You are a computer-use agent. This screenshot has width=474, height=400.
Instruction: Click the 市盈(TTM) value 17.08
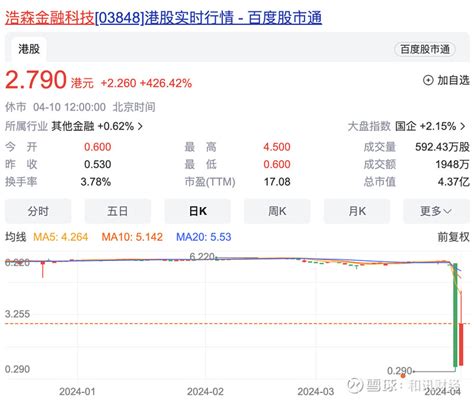pyautogui.click(x=277, y=182)
